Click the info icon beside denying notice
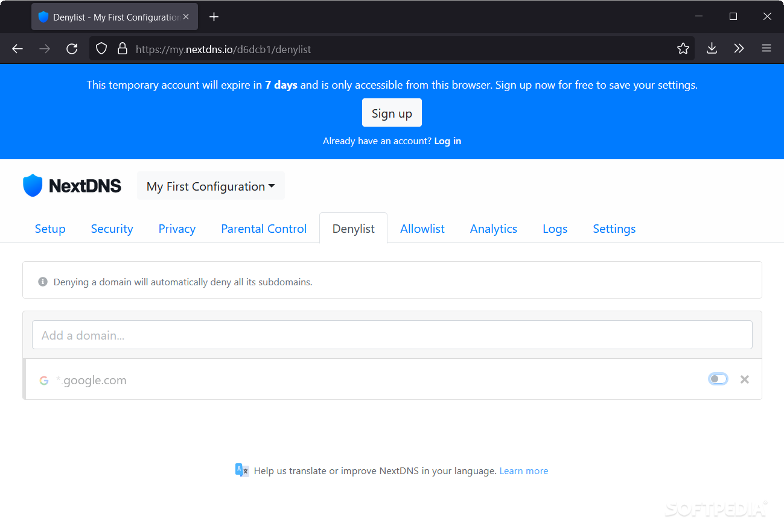 (43, 282)
